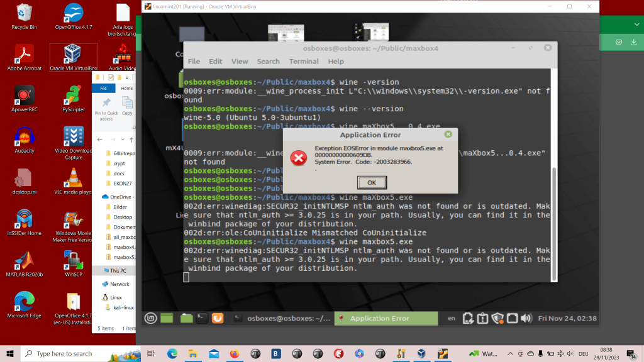Open the Terminal launcher in Mint panel

tap(202, 318)
